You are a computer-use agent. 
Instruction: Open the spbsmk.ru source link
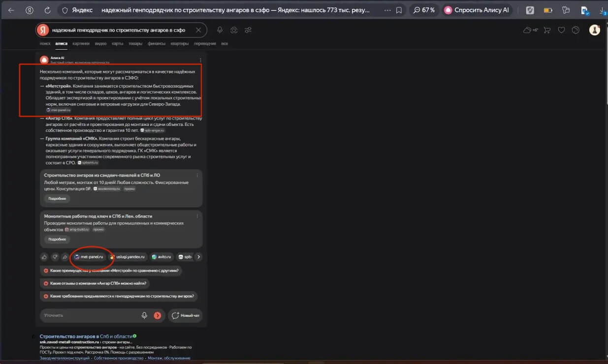[x=88, y=162]
